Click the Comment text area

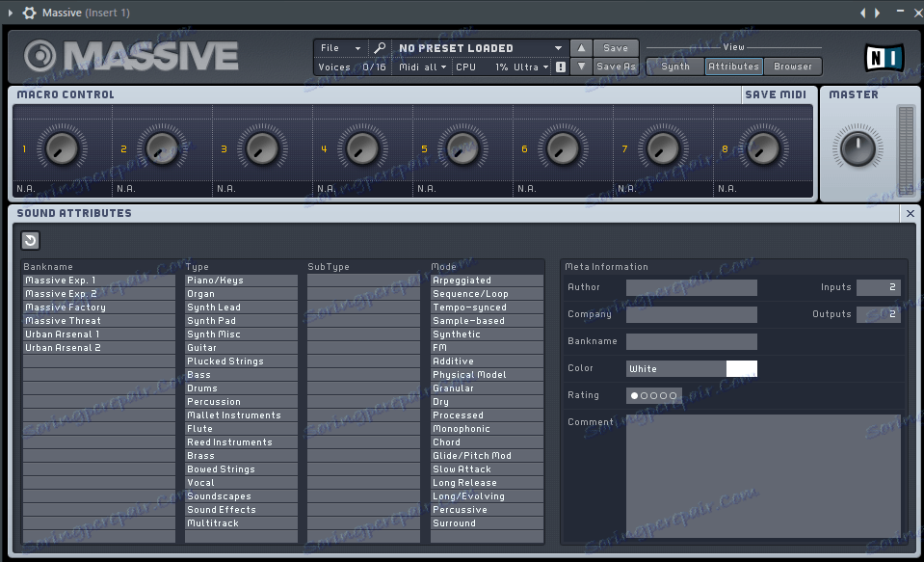click(763, 476)
